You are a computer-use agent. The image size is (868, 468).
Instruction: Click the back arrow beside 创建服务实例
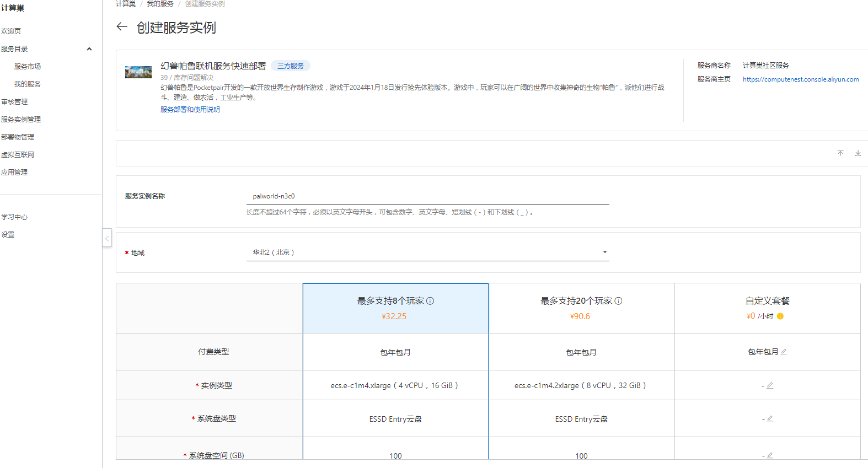pyautogui.click(x=122, y=26)
